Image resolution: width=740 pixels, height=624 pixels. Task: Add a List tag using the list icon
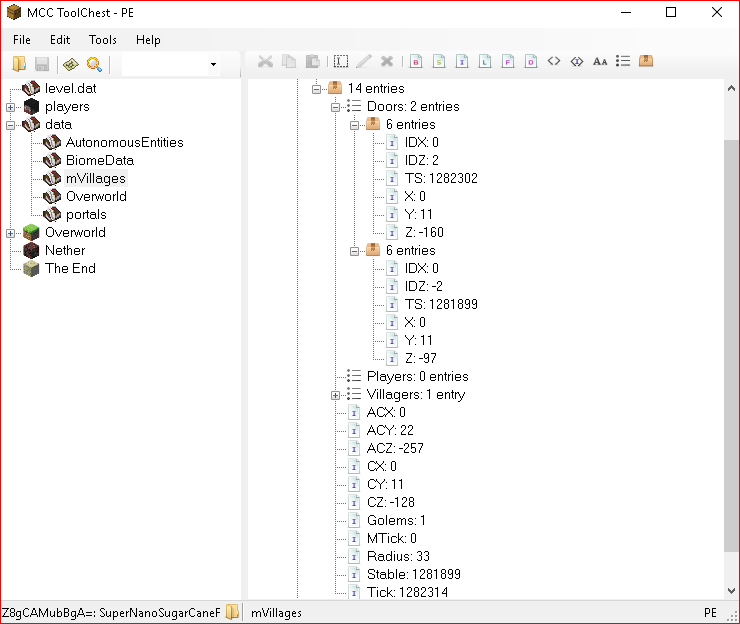click(623, 61)
